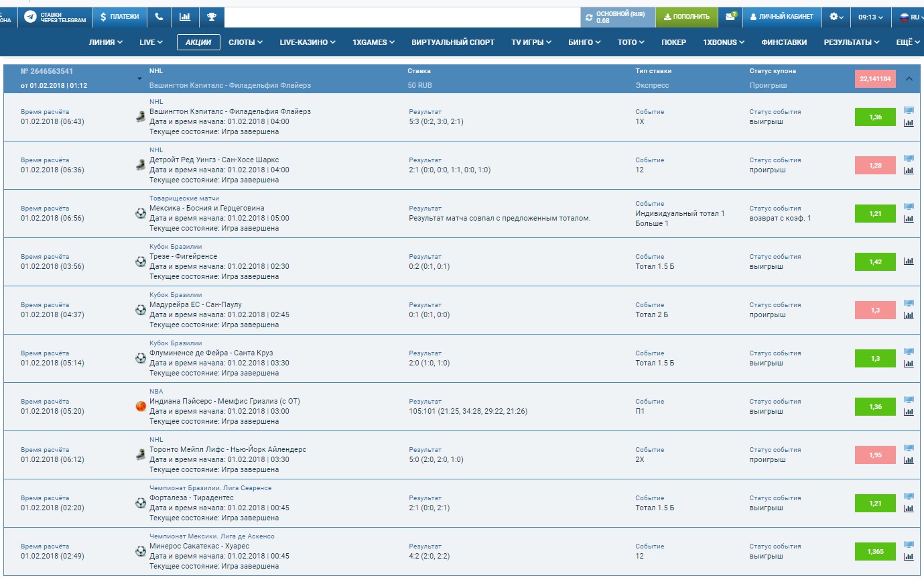This screenshot has width=924, height=580.
Task: Click the NBA league label
Action: pos(156,392)
